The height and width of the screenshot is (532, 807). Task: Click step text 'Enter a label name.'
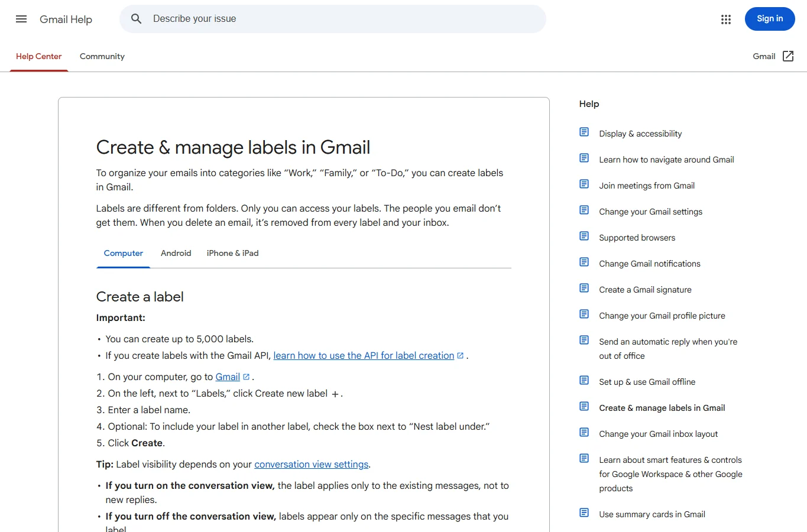[x=149, y=410]
